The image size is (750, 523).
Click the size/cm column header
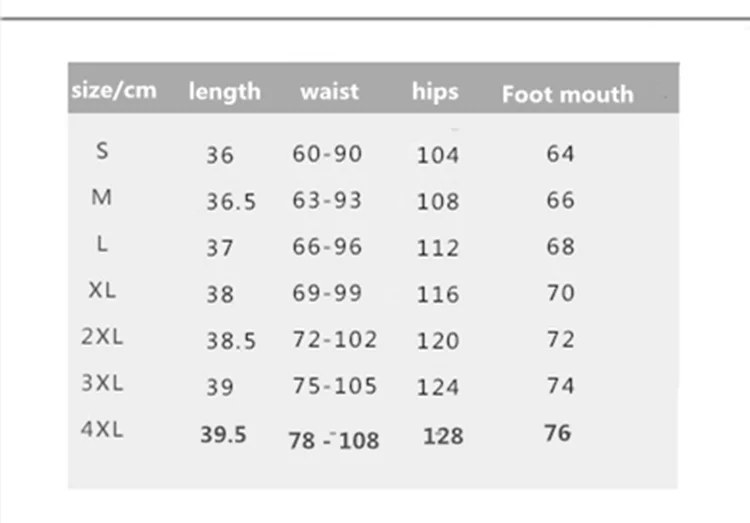click(x=114, y=90)
